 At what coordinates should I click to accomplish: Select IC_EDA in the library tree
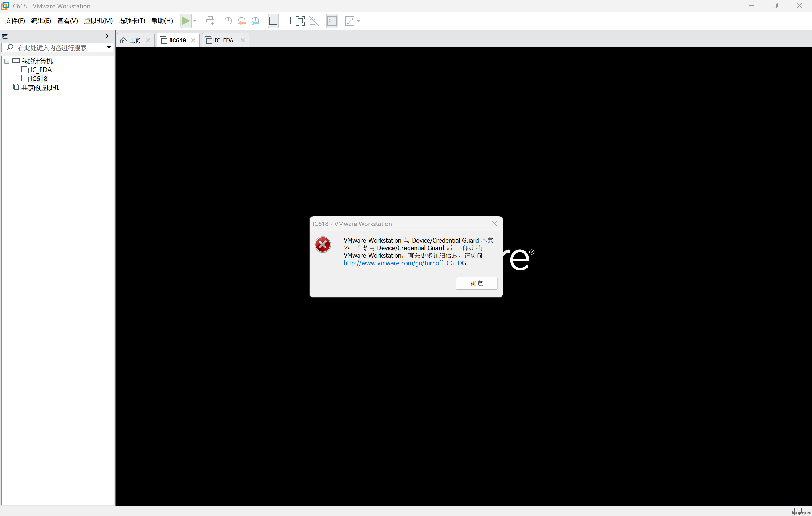[x=41, y=70]
